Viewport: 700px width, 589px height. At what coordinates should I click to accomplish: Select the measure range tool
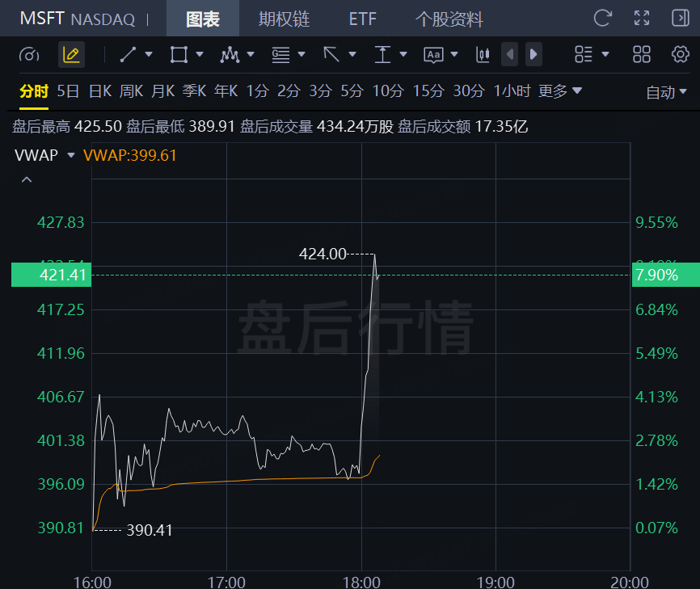click(382, 54)
